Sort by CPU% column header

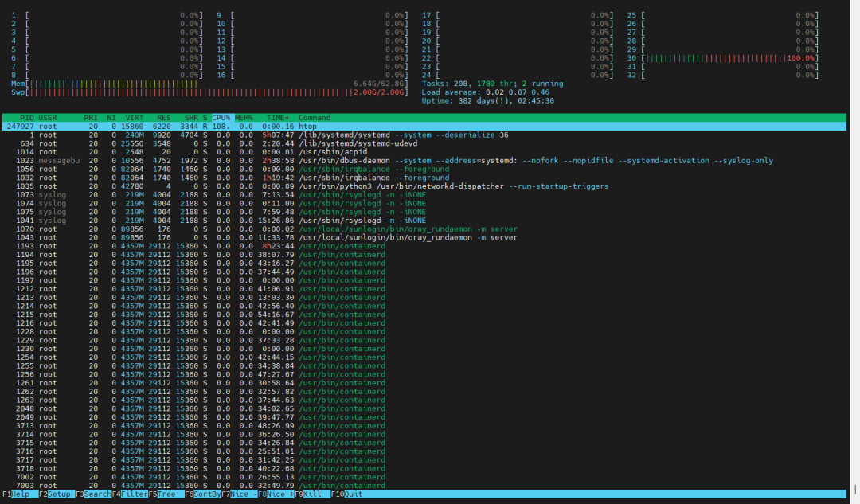pos(221,118)
